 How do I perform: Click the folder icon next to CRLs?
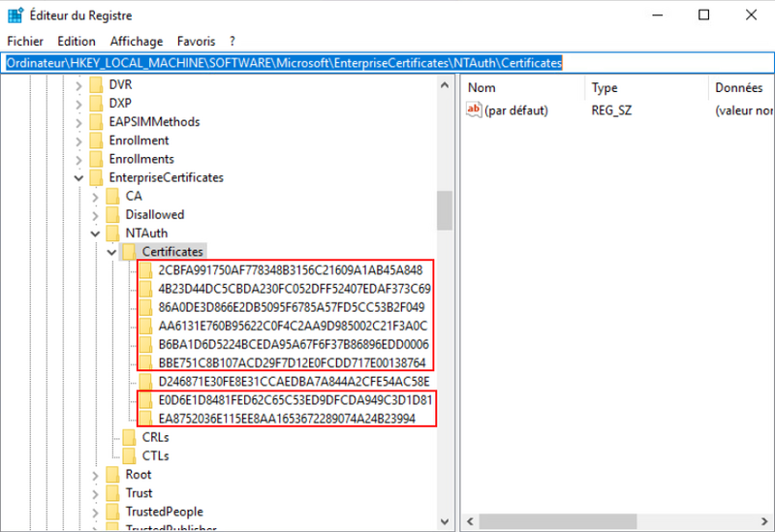130,437
